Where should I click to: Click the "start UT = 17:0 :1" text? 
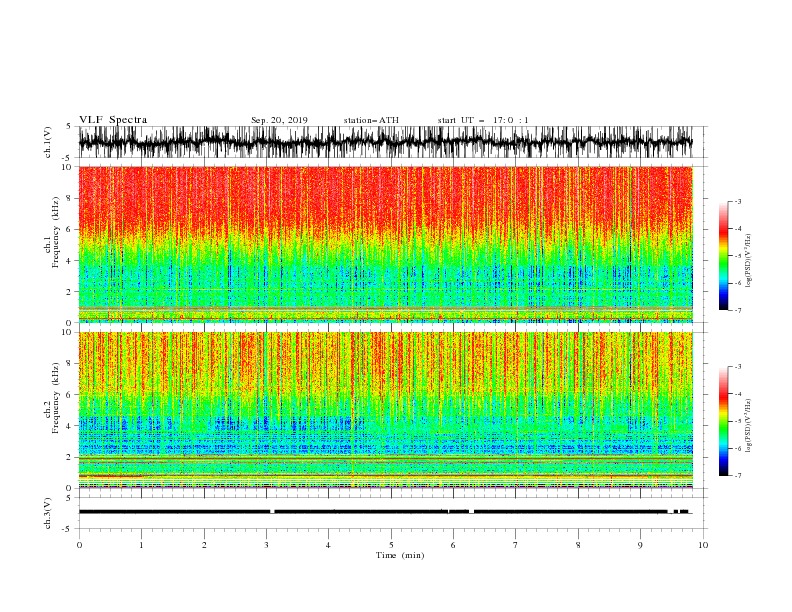[483, 120]
